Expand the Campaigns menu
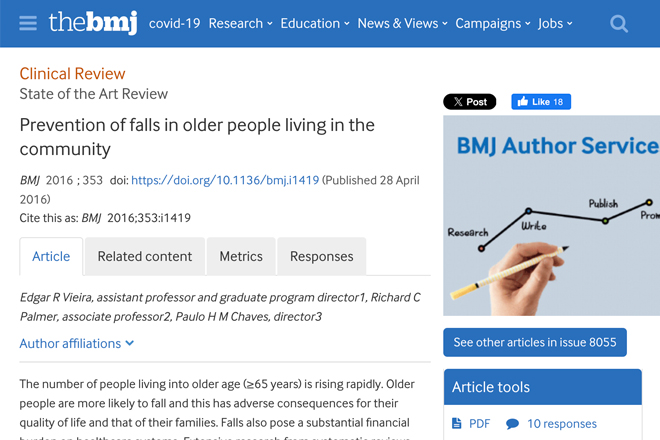 (493, 24)
